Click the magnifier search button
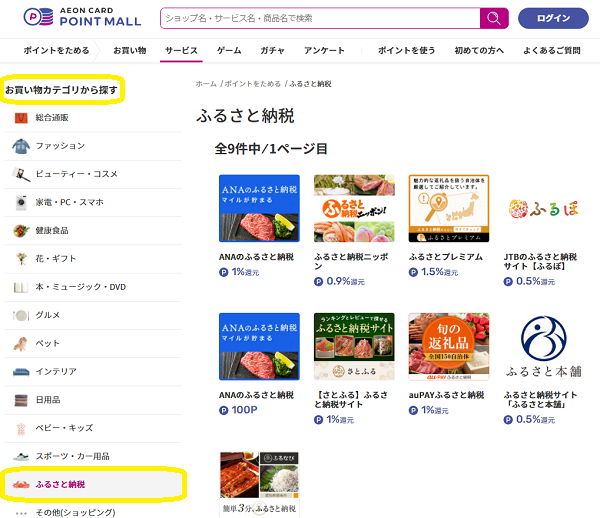Image resolution: width=600 pixels, height=518 pixels. [494, 18]
